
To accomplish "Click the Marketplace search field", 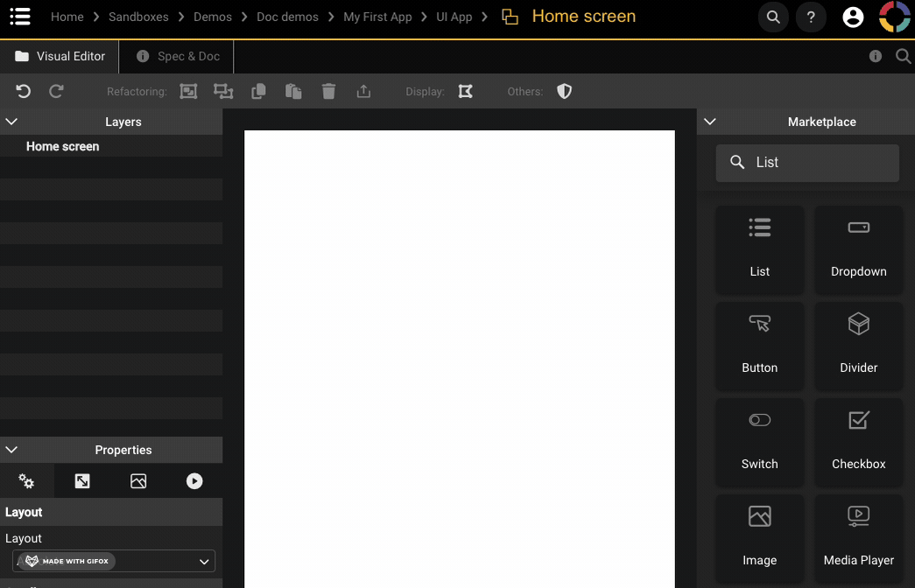I will [807, 163].
